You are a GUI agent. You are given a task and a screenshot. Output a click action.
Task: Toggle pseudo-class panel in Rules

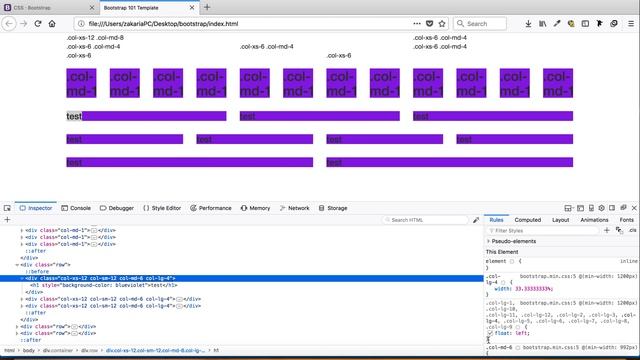619,231
